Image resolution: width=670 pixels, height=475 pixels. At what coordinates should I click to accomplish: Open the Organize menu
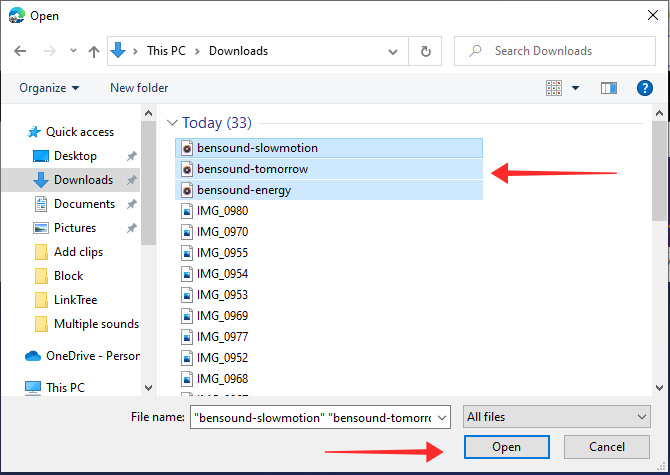click(49, 88)
